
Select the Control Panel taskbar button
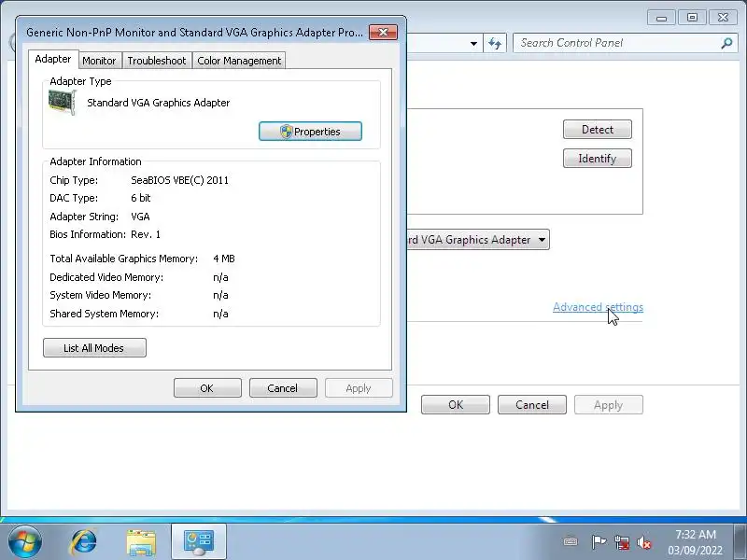pos(199,542)
